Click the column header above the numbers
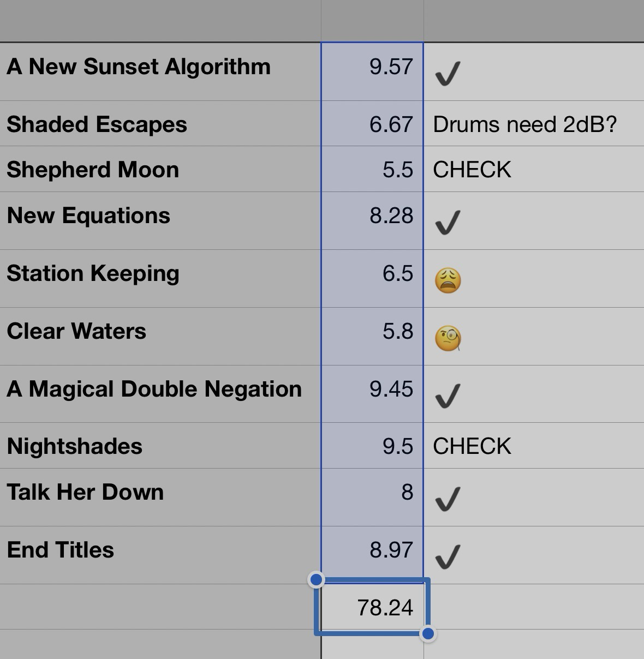 tap(372, 21)
